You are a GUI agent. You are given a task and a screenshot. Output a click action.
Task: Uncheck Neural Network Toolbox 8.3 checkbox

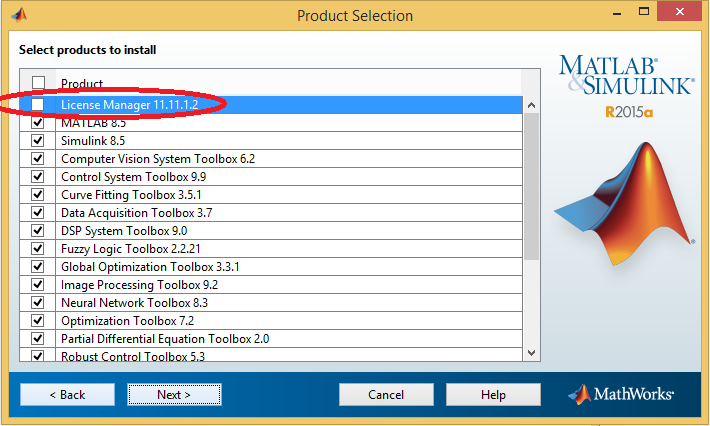(38, 302)
